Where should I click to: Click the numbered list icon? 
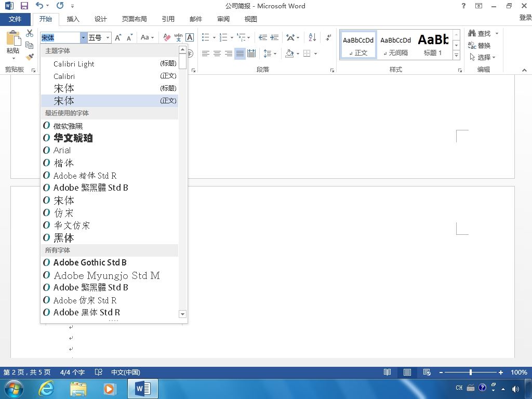[x=223, y=37]
